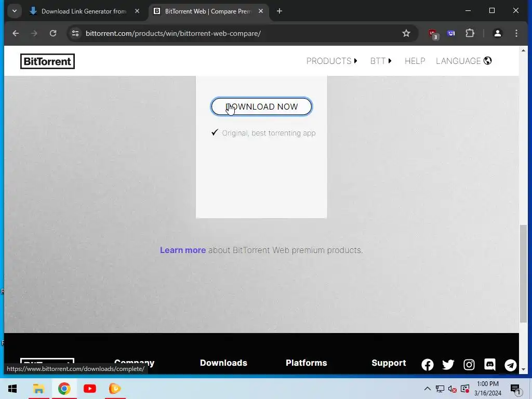The height and width of the screenshot is (399, 532).
Task: Open the Extensions puzzle icon
Action: coord(470,33)
